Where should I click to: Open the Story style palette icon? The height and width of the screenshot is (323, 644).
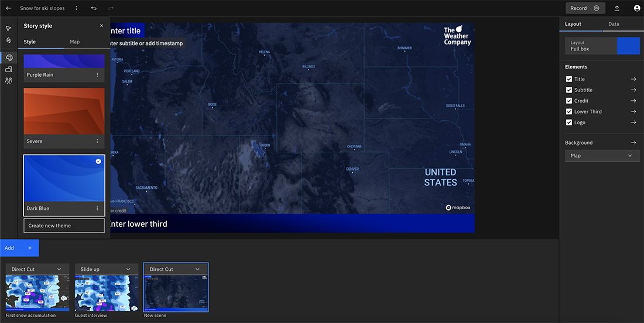point(9,57)
